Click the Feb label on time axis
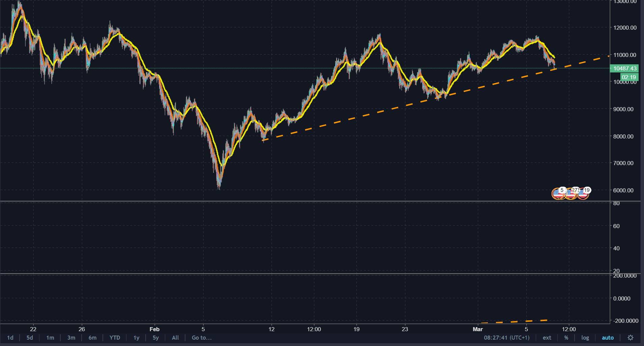The height and width of the screenshot is (346, 644). [x=154, y=329]
